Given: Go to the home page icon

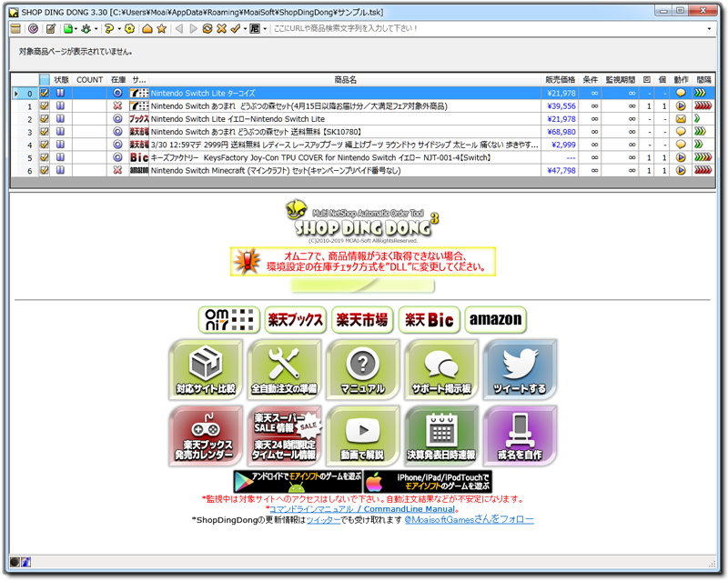Looking at the screenshot, I should tap(147, 29).
